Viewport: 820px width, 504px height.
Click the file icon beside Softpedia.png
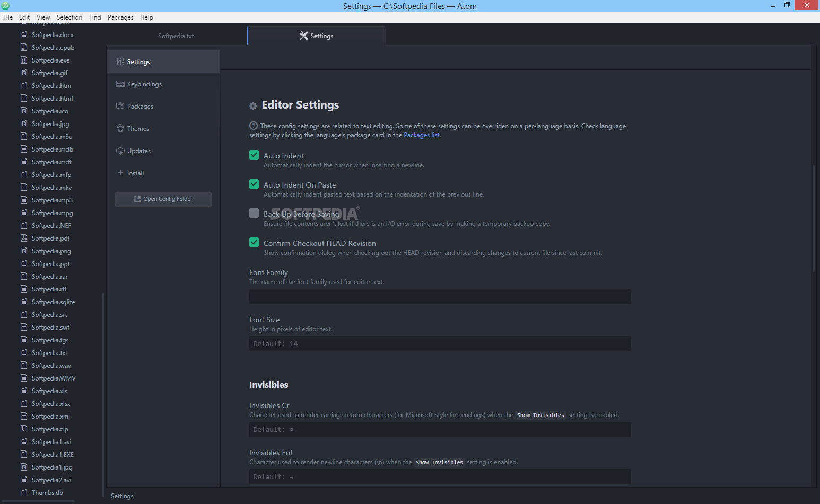(x=24, y=251)
